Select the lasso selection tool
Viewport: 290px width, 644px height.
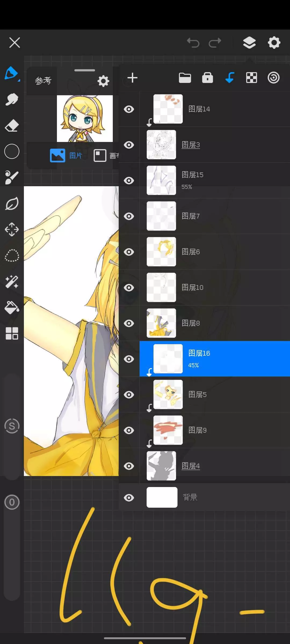pos(12,255)
